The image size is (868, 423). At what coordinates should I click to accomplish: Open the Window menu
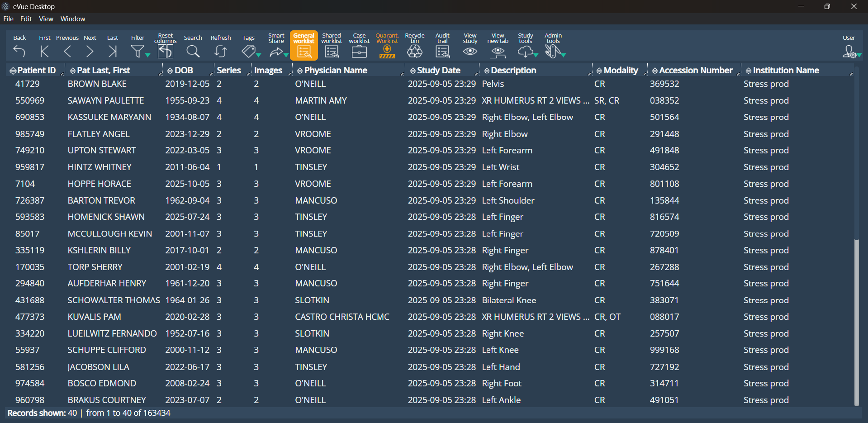(73, 19)
